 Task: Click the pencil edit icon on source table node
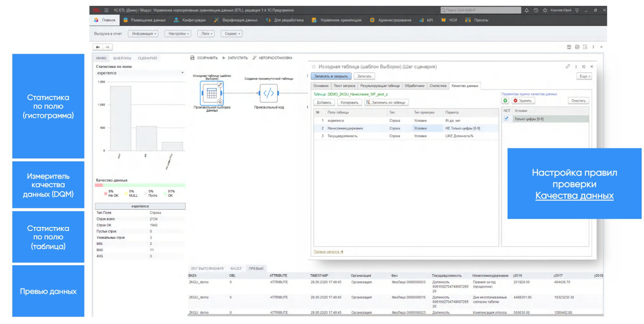[x=219, y=85]
